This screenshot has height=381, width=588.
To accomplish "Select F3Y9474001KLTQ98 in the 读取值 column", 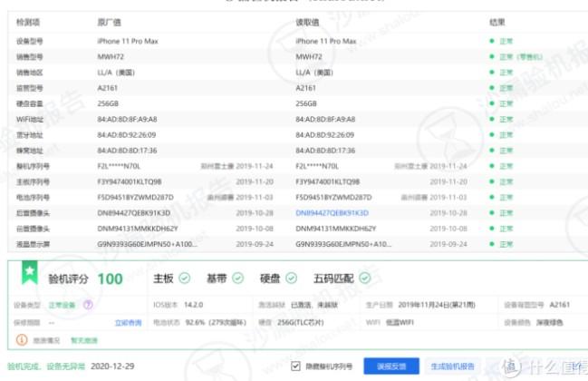I will (x=328, y=181).
